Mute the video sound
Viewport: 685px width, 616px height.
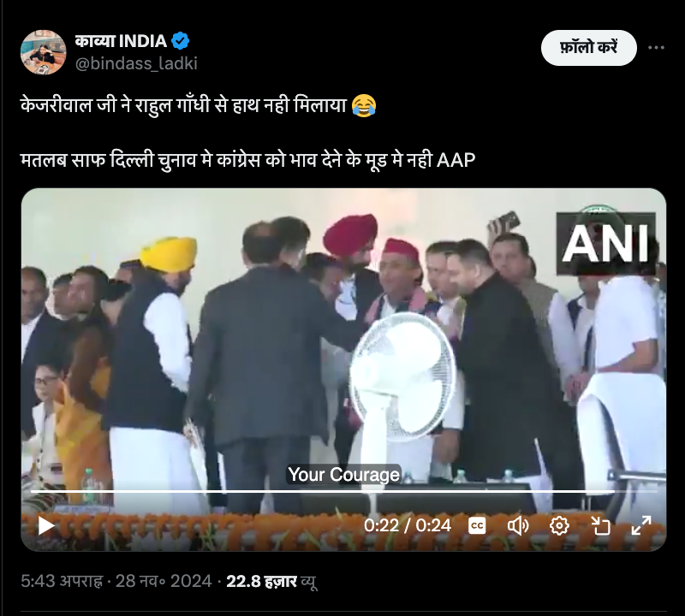pyautogui.click(x=518, y=525)
